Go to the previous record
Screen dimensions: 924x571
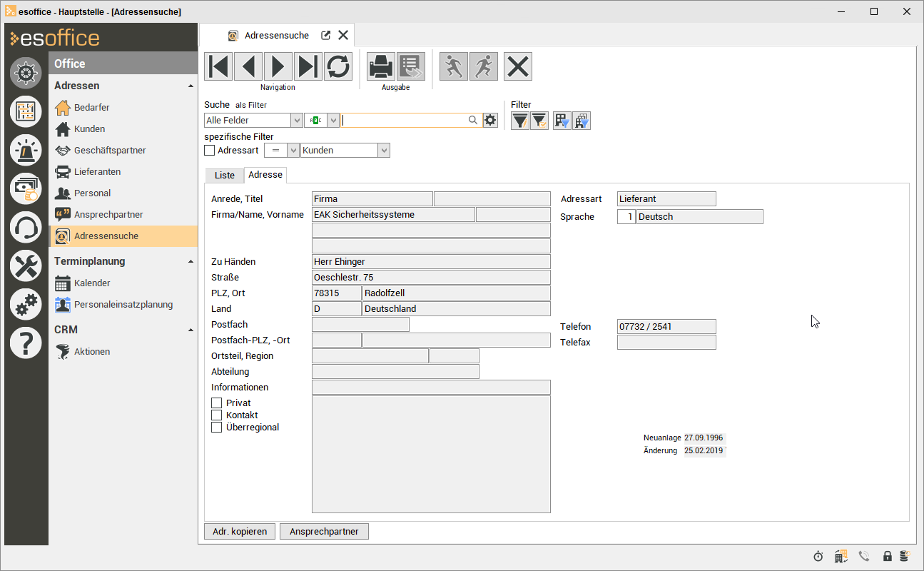point(248,66)
